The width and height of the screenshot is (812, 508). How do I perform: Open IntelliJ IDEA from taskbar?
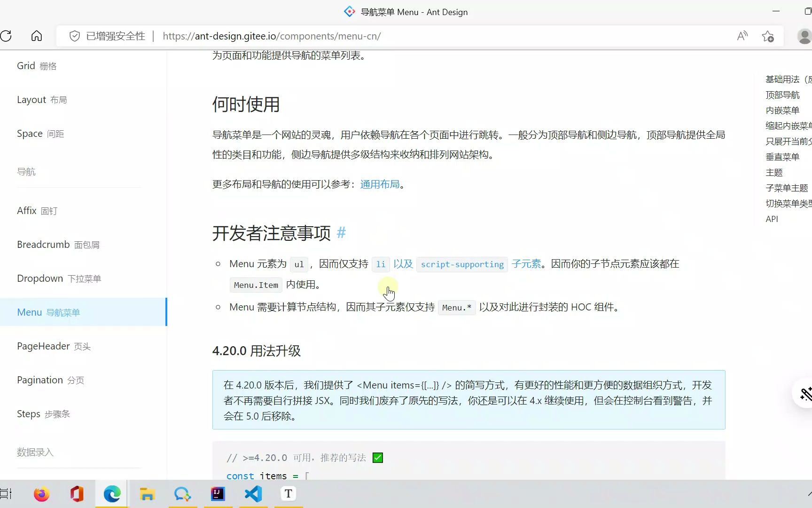(218, 494)
